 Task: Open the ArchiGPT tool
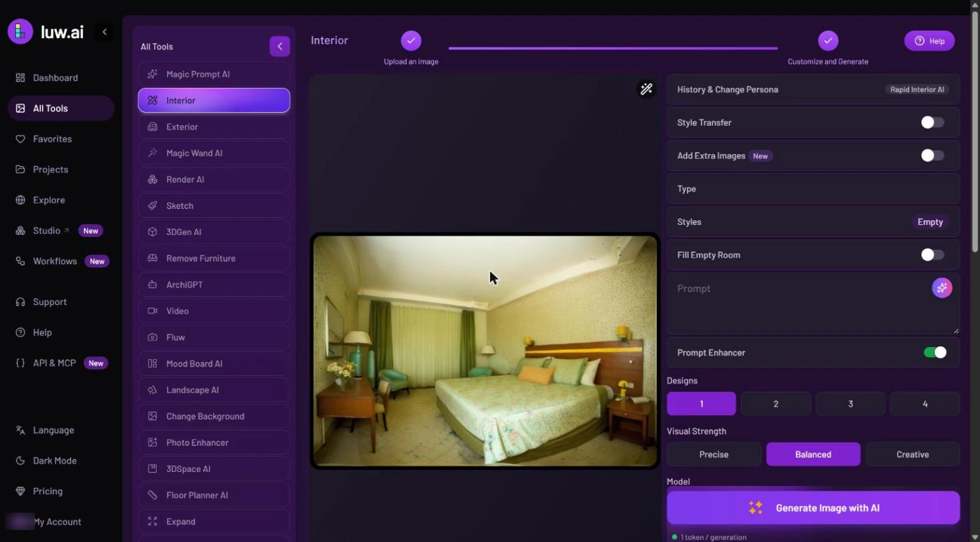click(214, 284)
